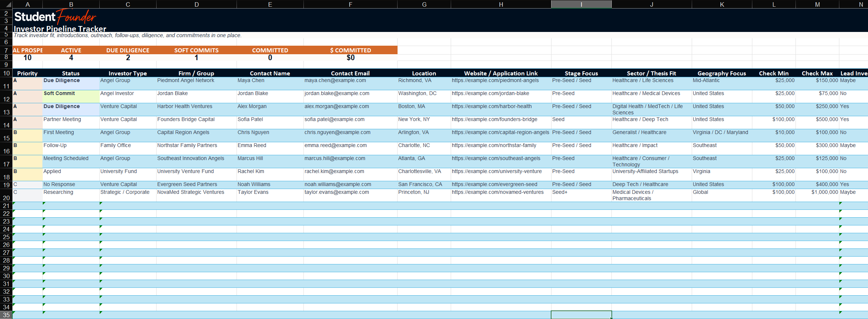Select the "Researching" status cell
Viewport: 868px width, 319px height.
tap(71, 195)
